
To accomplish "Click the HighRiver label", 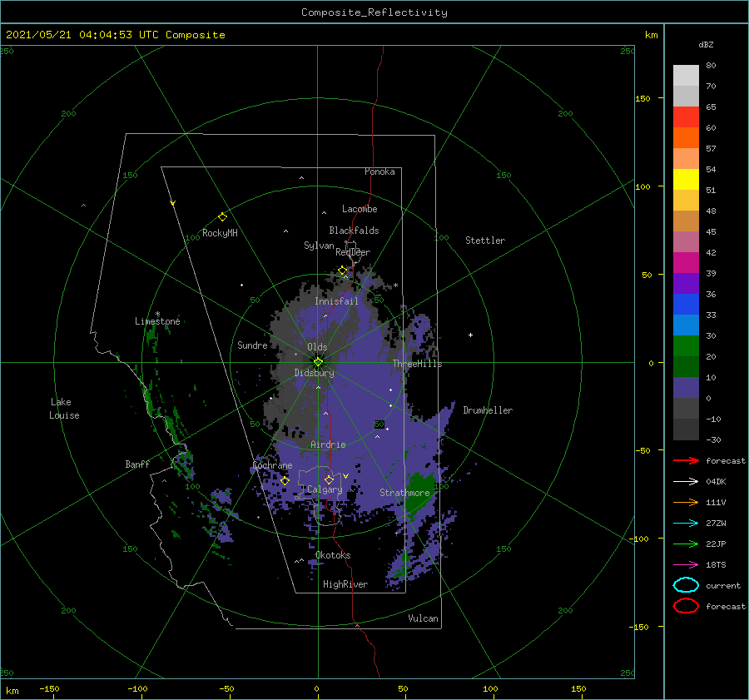I will pyautogui.click(x=345, y=584).
